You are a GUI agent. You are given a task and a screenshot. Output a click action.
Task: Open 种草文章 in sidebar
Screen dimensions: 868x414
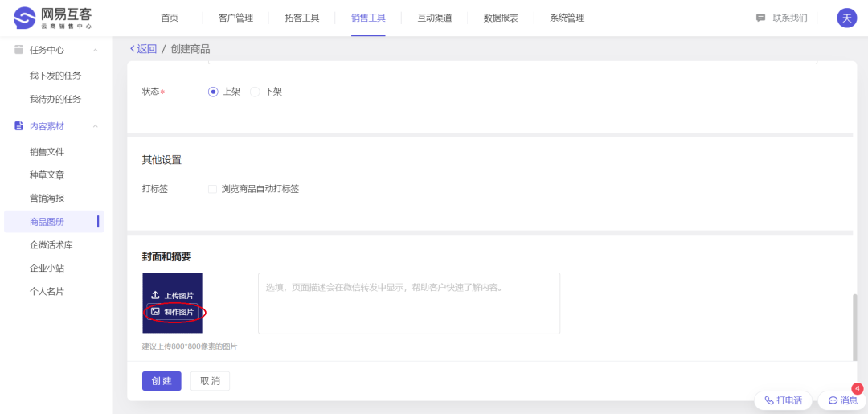(47, 175)
